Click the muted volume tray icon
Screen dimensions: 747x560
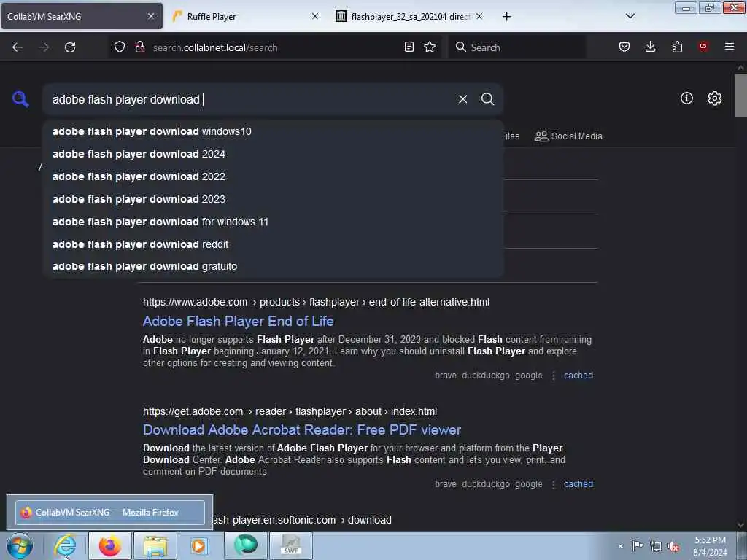tap(673, 547)
